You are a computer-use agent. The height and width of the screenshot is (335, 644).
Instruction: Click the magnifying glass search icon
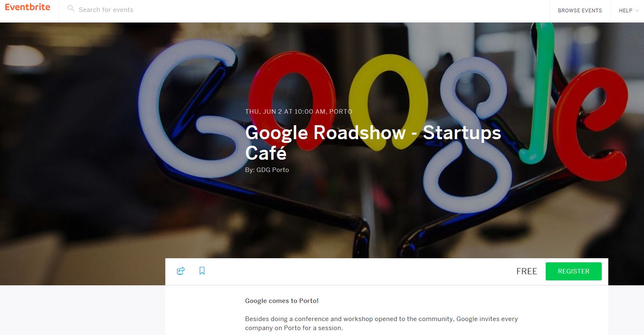tap(71, 9)
